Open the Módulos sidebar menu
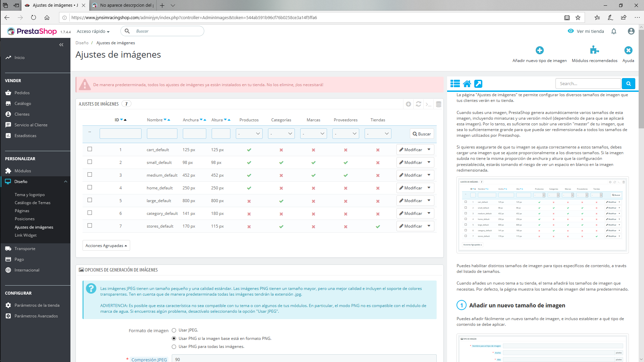The image size is (644, 362). [23, 171]
